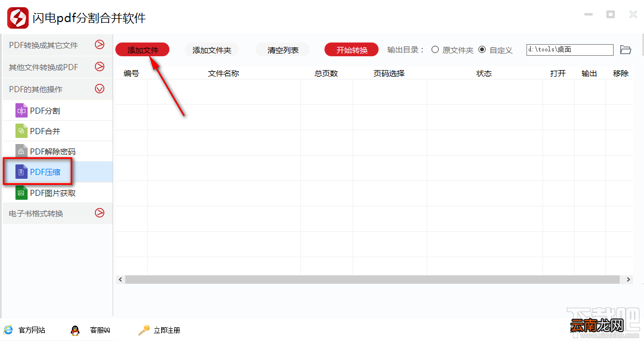This screenshot has height=341, width=644.
Task: Open the 官方网站 link
Action: pos(32,330)
